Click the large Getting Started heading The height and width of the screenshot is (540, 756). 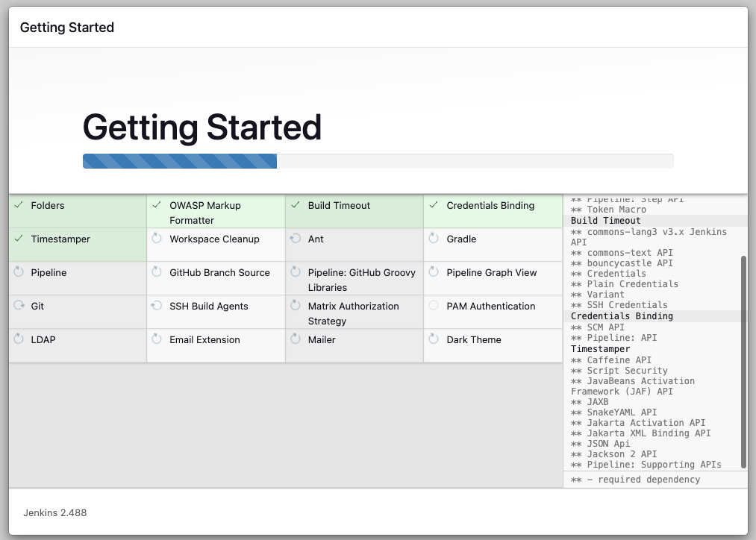202,128
